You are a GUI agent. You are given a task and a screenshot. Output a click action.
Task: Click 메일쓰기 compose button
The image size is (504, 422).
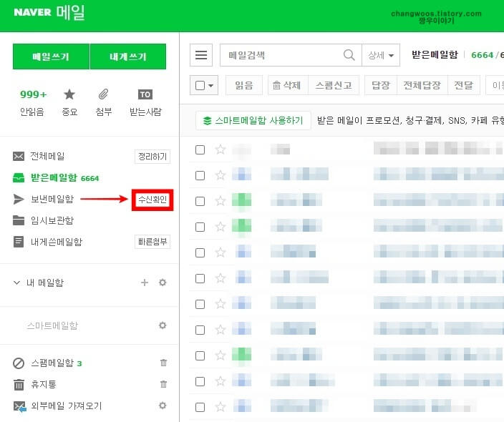tap(51, 57)
